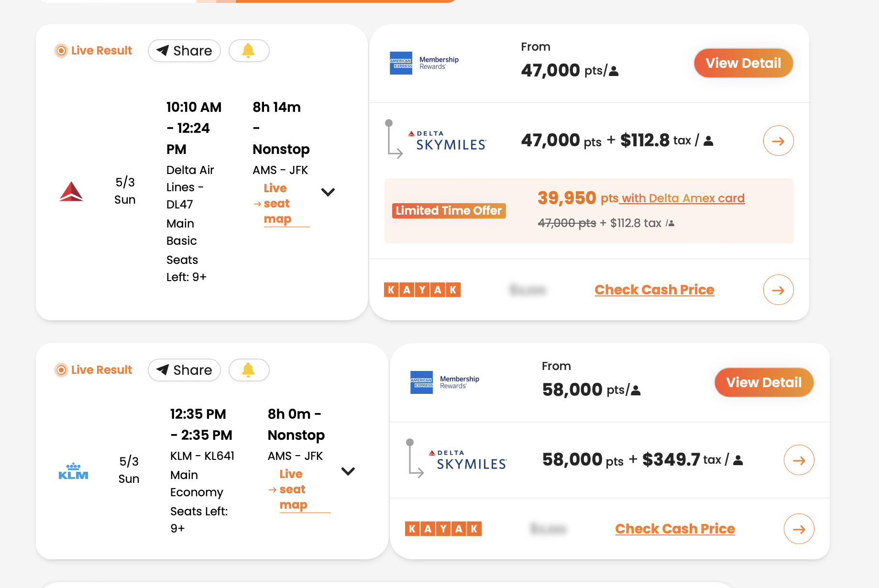
Task: Click Kayak arrow button for Delta flight
Action: click(x=778, y=290)
